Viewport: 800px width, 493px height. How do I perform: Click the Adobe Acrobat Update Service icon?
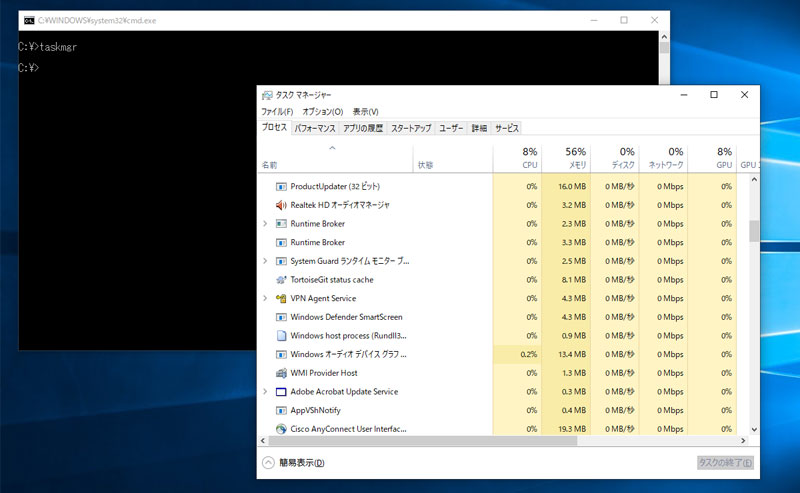click(x=281, y=392)
